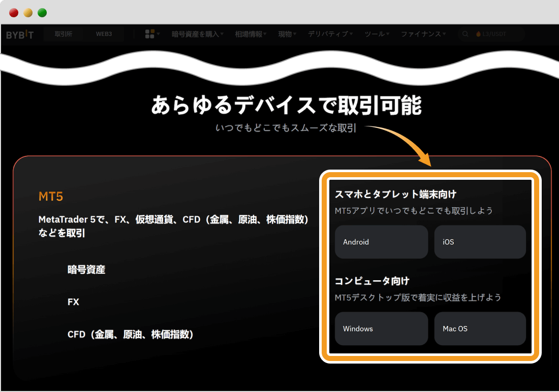Image resolution: width=559 pixels, height=392 pixels.
Task: Click the いつでもどこでもスムーズな取引 subtitle
Action: pos(286,128)
